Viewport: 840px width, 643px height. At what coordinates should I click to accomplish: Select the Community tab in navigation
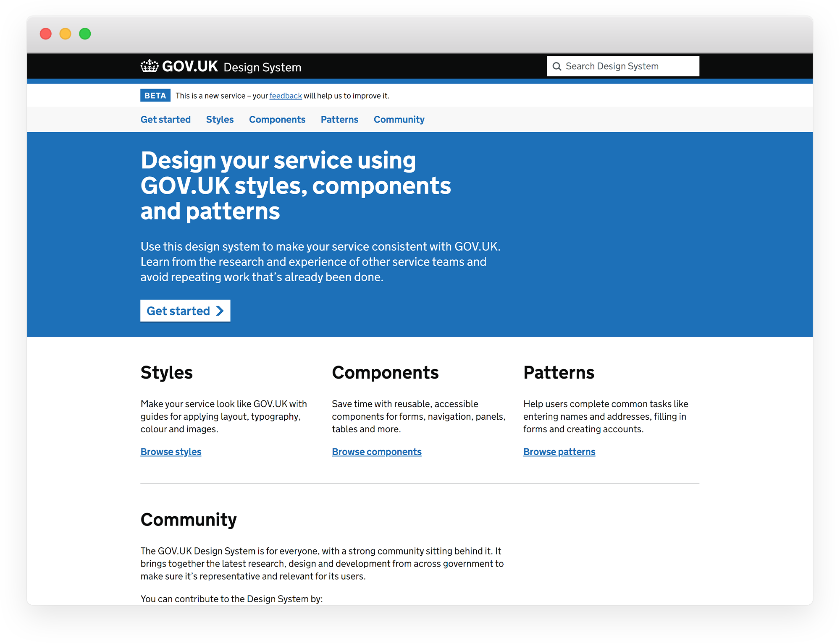pyautogui.click(x=399, y=120)
